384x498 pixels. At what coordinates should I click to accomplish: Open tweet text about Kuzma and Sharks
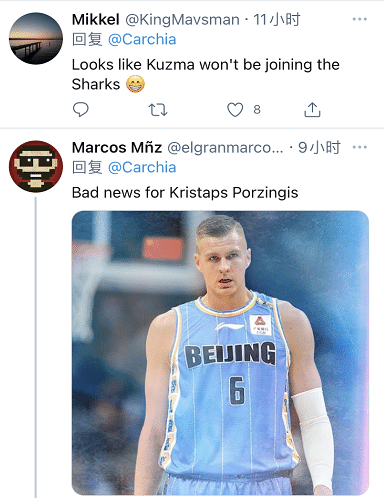(206, 74)
